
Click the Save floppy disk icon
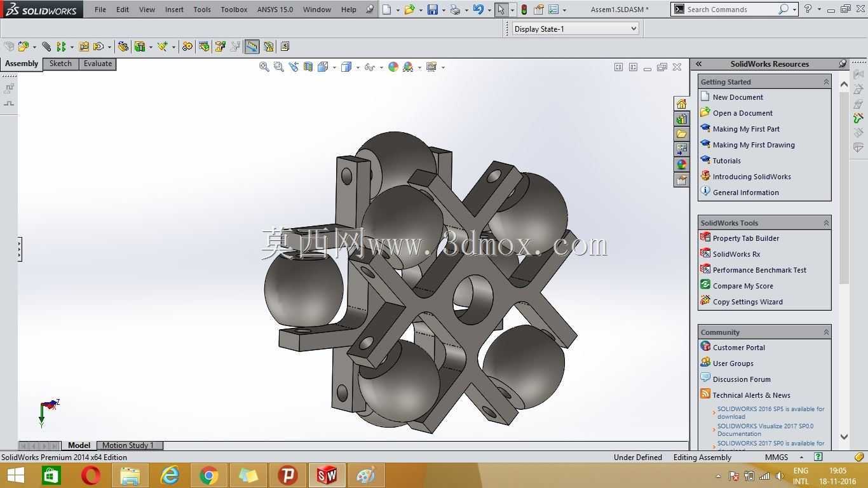433,10
